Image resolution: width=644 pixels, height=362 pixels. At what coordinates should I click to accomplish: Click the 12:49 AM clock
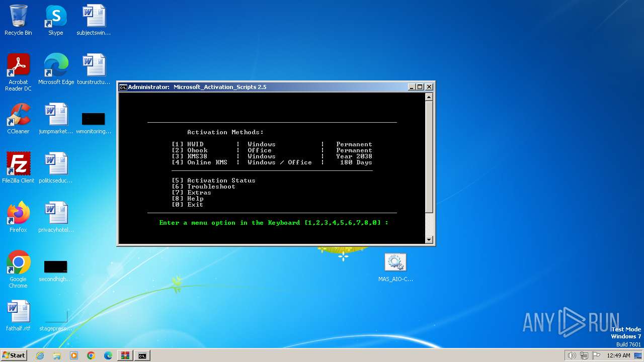click(619, 355)
